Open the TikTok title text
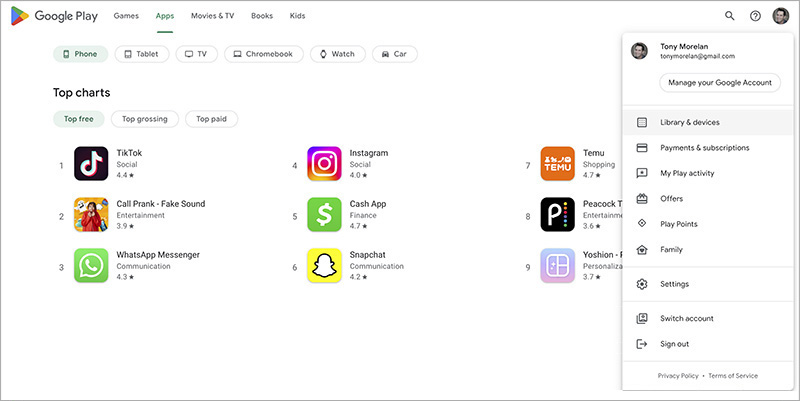This screenshot has width=800, height=401. 129,153
